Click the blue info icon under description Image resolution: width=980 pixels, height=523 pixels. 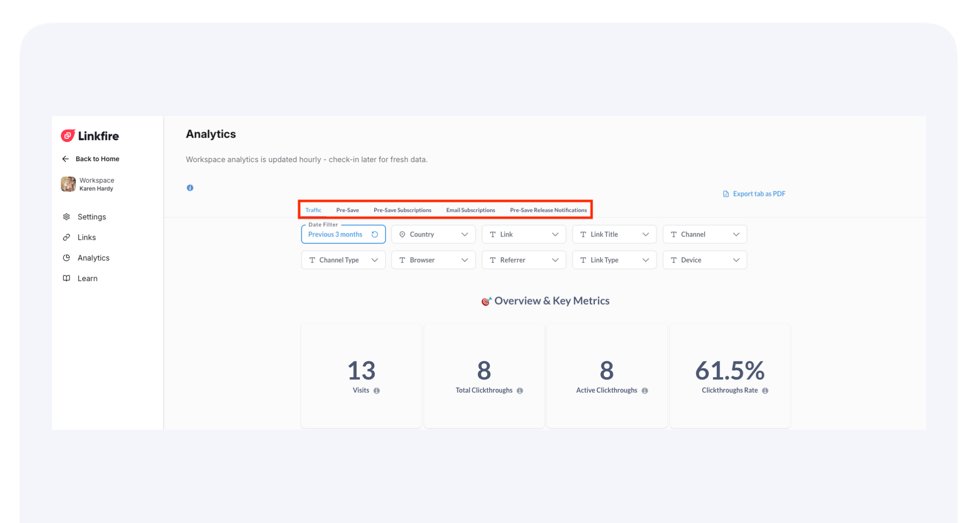[190, 188]
